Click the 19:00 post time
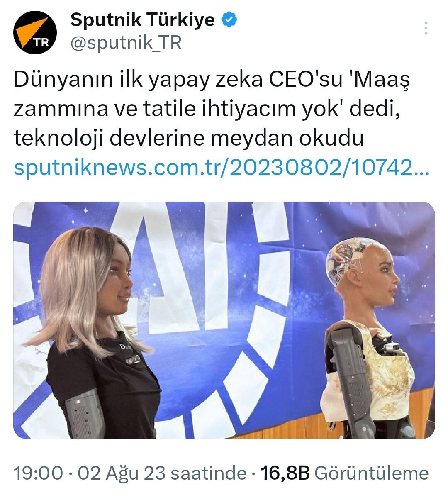Image resolution: width=448 pixels, height=500 pixels. (39, 473)
